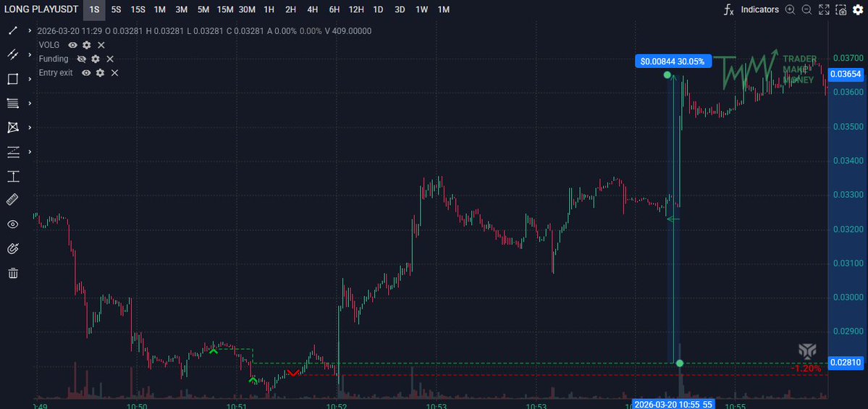Viewport: 868px width, 409px height.
Task: Expand the parallel channel tool options
Action: pyautogui.click(x=30, y=54)
